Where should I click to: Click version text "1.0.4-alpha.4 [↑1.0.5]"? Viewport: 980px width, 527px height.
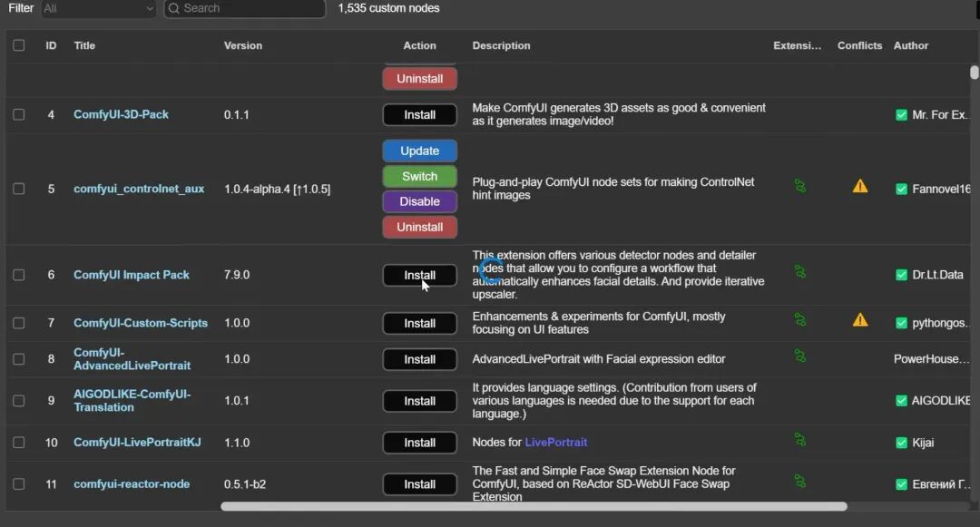pyautogui.click(x=278, y=190)
